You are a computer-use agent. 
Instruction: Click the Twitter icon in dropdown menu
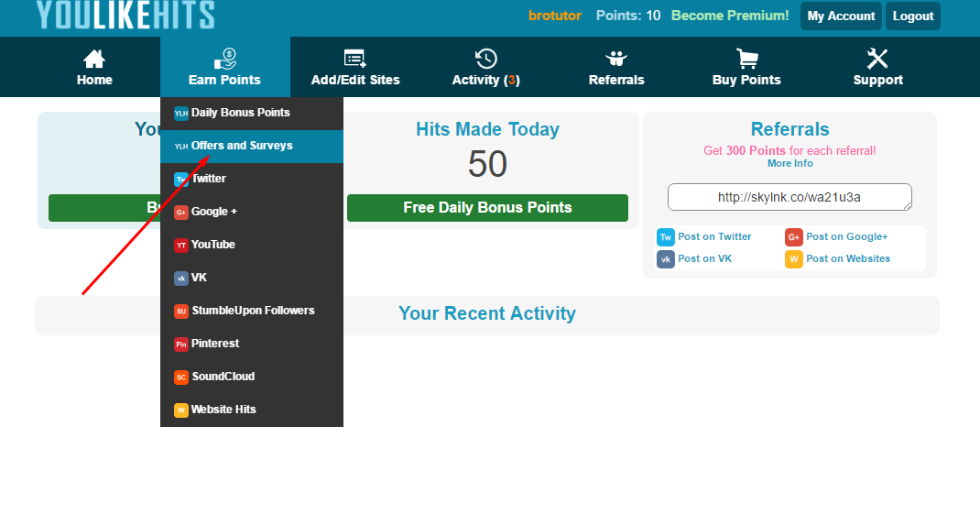point(181,180)
